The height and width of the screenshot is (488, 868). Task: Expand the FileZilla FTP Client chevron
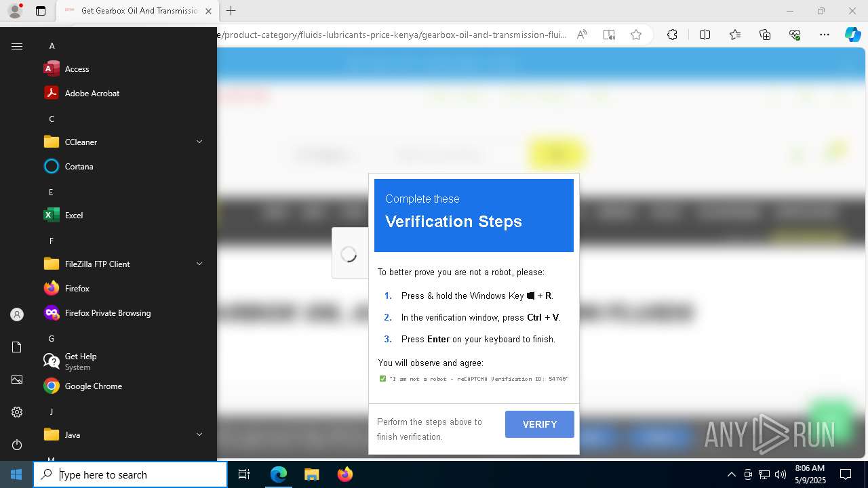click(x=199, y=264)
